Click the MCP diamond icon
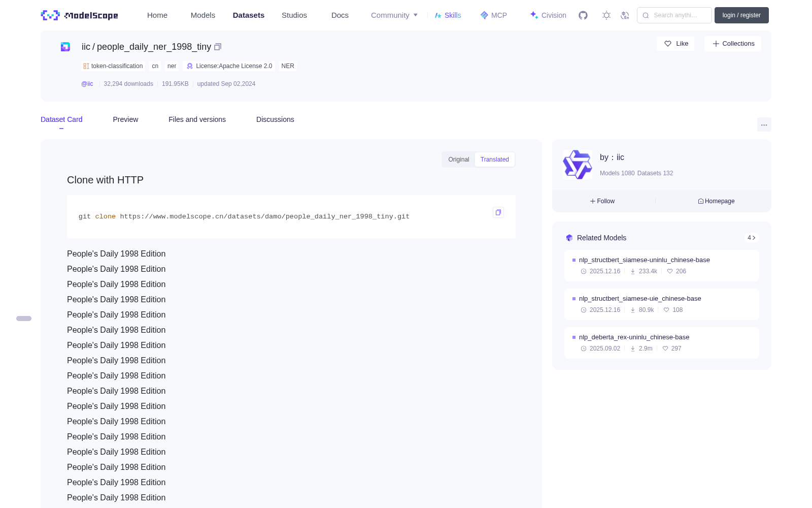The image size is (812, 508). click(x=484, y=15)
